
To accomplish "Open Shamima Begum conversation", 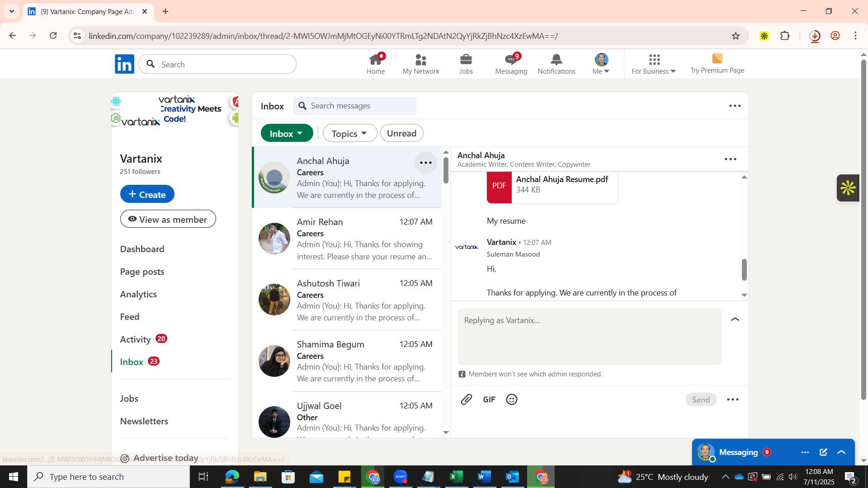I will coord(347,361).
